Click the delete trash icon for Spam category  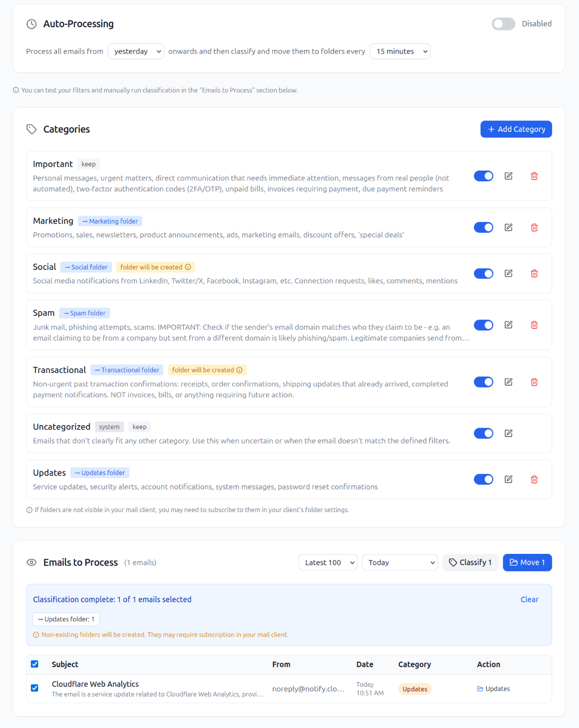coord(534,325)
